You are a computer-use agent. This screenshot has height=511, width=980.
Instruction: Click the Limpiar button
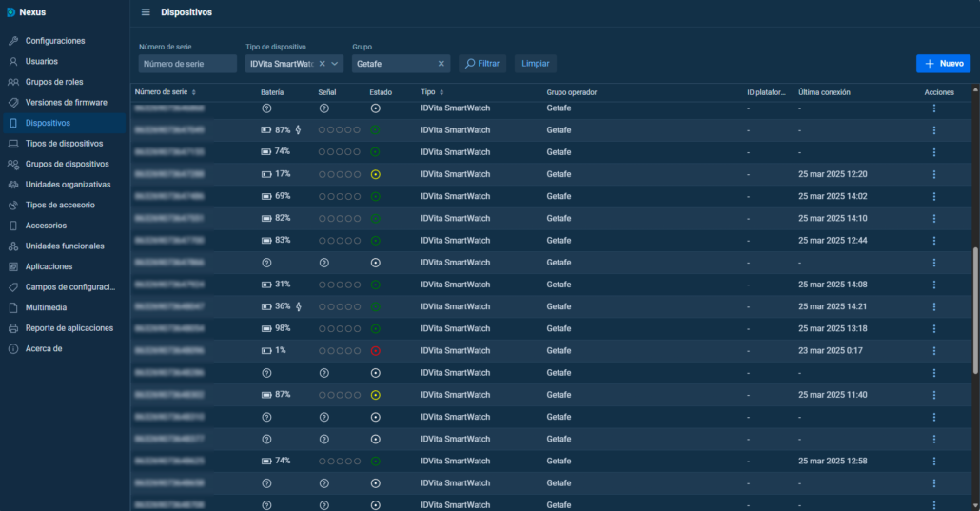coord(536,64)
